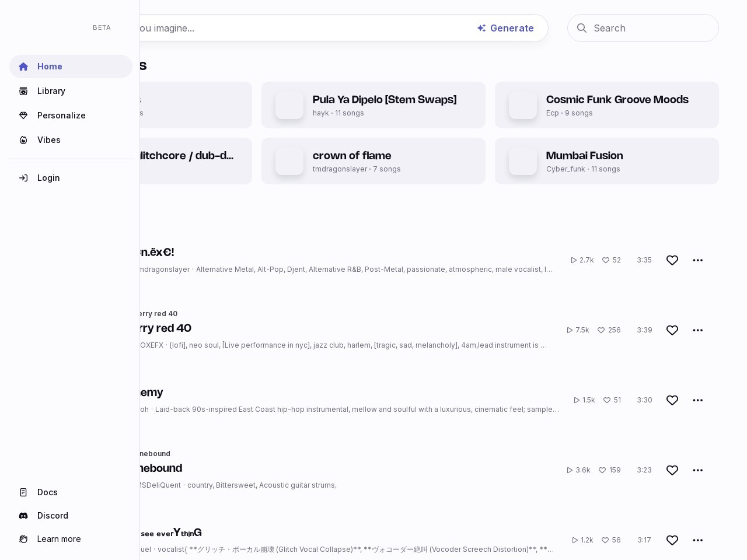The image size is (747, 560).
Task: Like the 3:35 duration song
Action: tap(672, 260)
